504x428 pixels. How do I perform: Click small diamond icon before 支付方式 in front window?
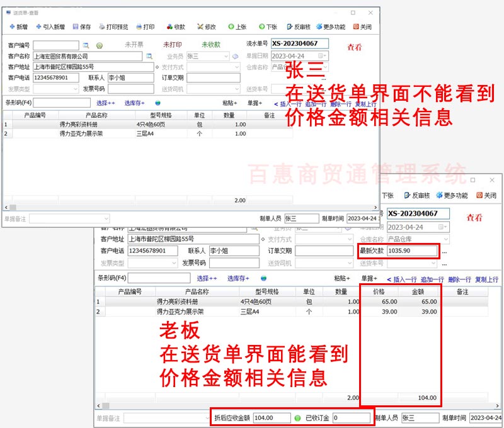point(157,67)
